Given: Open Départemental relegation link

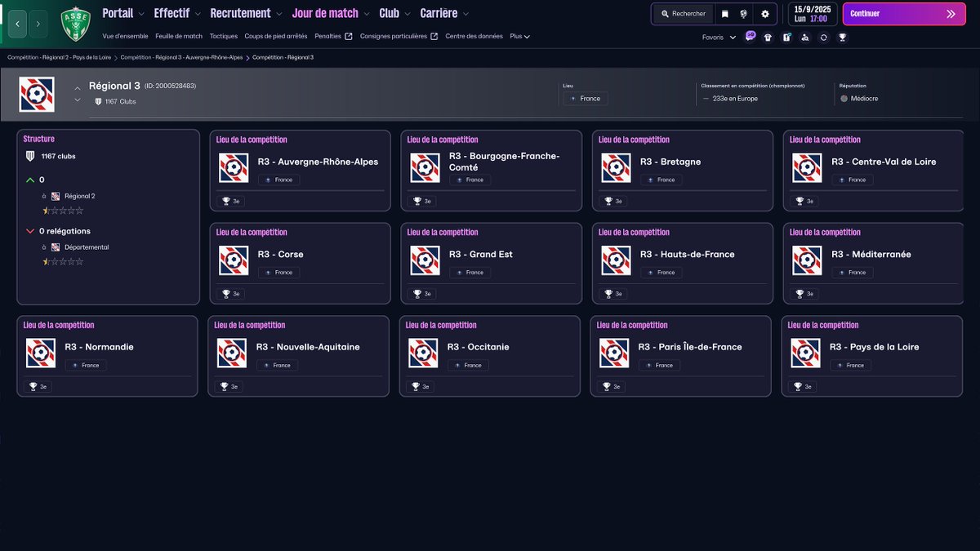Looking at the screenshot, I should 87,247.
